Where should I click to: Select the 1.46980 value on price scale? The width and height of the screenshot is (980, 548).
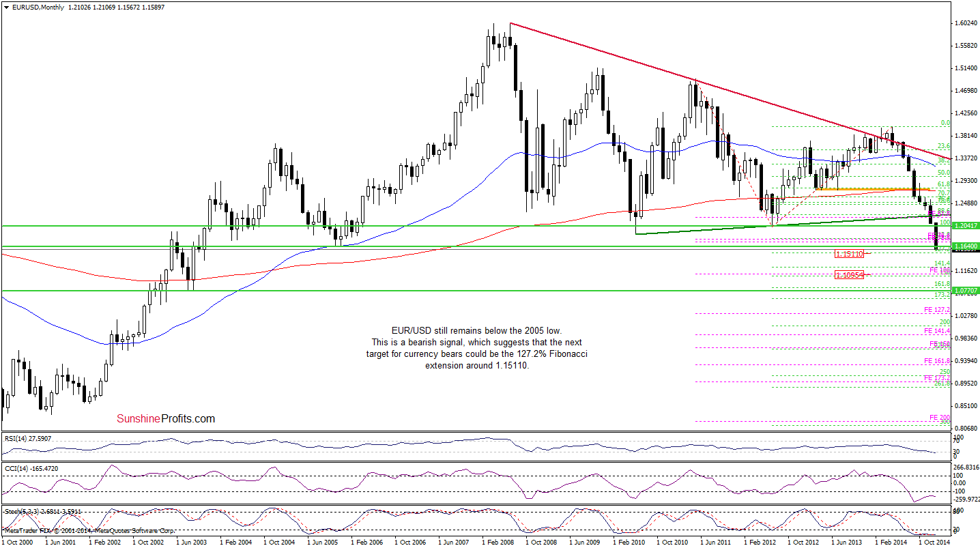tap(966, 91)
